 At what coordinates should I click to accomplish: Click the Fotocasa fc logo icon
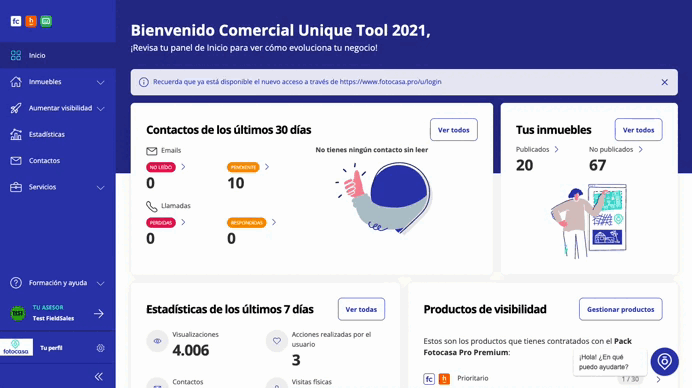[16, 21]
